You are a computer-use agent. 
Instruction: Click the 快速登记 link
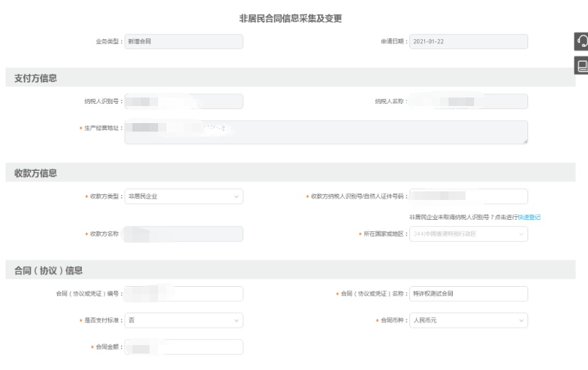click(x=530, y=217)
